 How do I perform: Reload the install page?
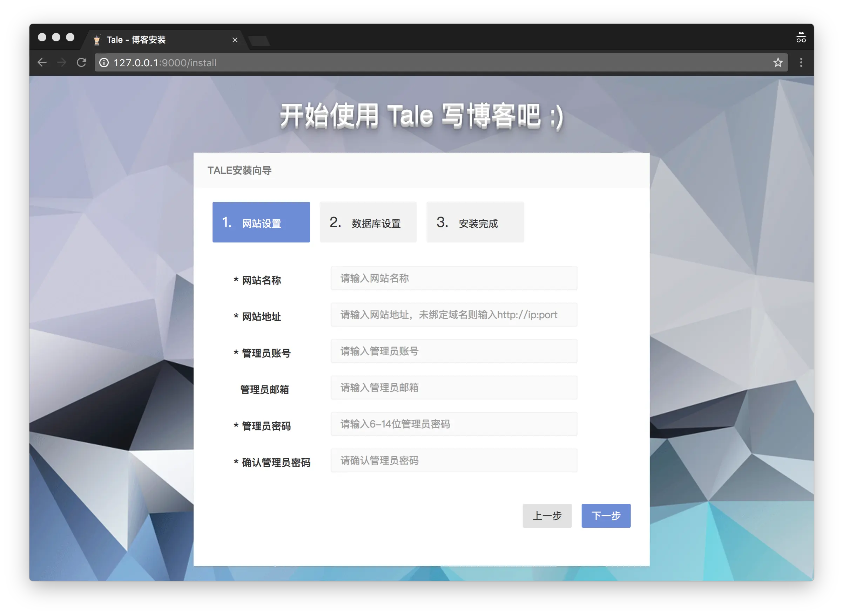(x=81, y=63)
